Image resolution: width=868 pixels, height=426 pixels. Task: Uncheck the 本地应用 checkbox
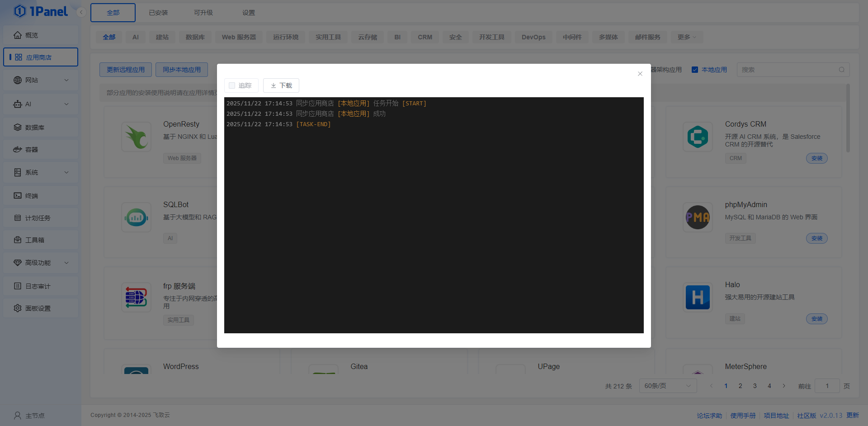[x=695, y=70]
